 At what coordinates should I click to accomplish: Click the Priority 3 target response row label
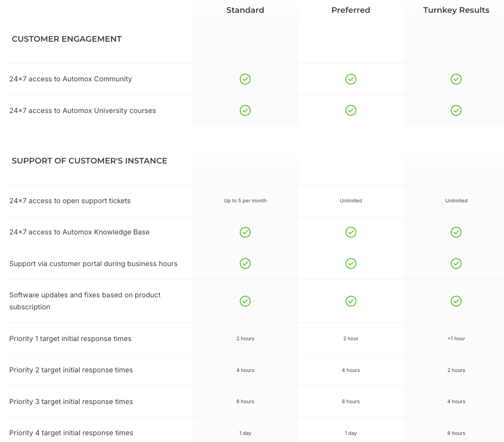[71, 402]
